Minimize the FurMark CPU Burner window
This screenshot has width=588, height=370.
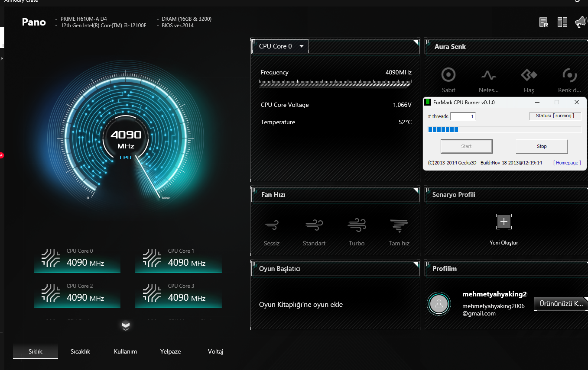pos(537,103)
